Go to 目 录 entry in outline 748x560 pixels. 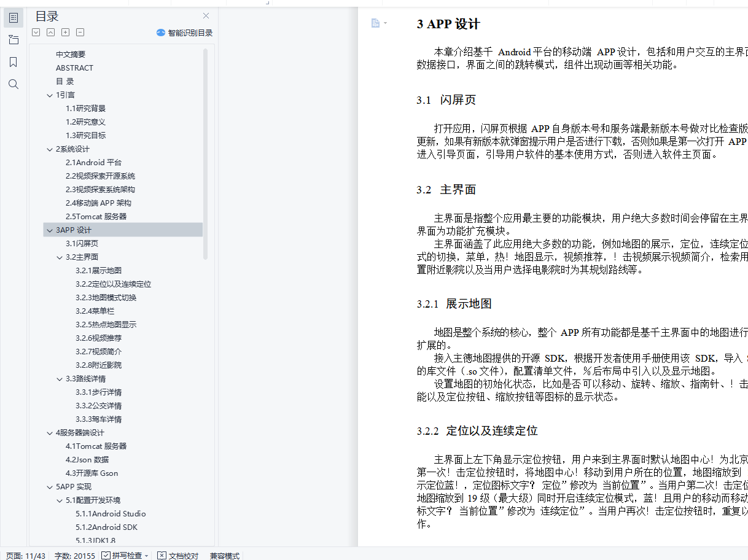(x=65, y=81)
